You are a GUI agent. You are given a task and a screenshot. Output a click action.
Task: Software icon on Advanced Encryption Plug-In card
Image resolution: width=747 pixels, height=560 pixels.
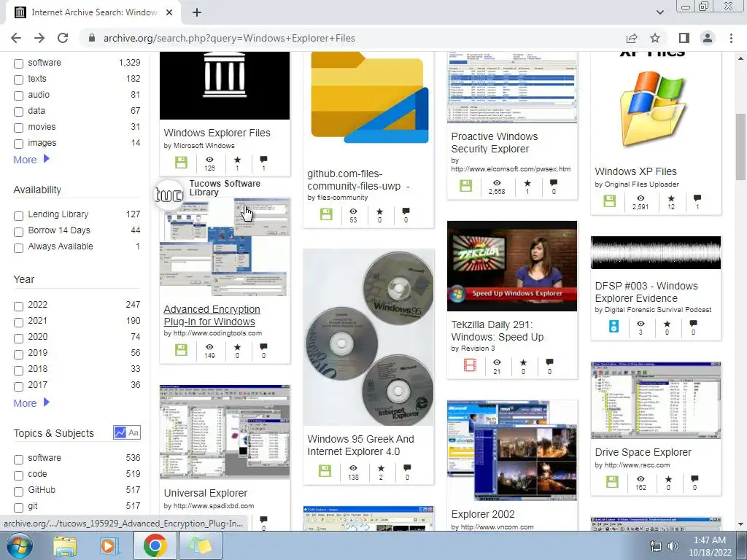pos(181,349)
